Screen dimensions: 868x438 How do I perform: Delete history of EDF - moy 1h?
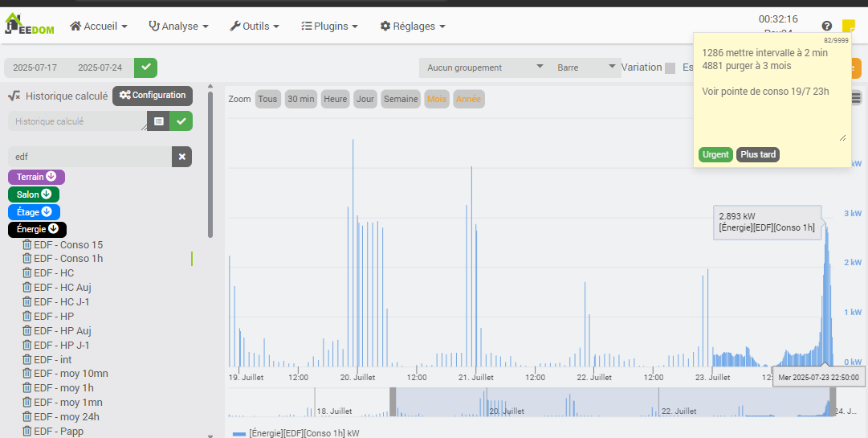click(26, 387)
